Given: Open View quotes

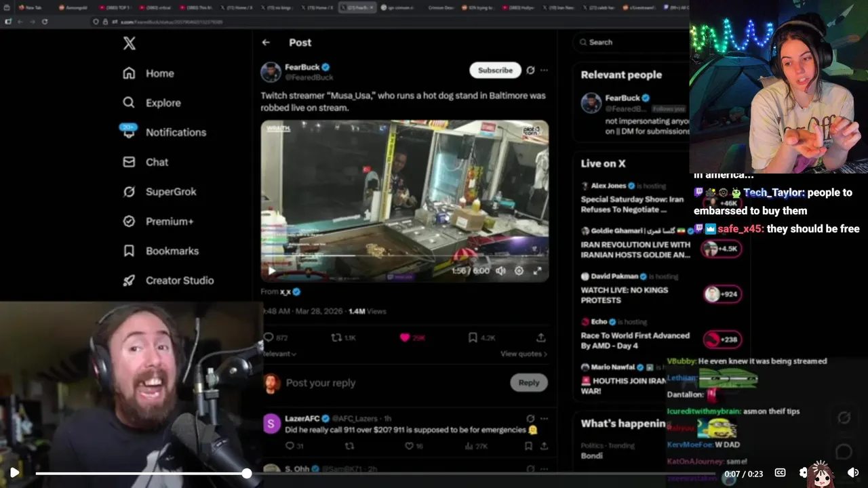Looking at the screenshot, I should 524,354.
